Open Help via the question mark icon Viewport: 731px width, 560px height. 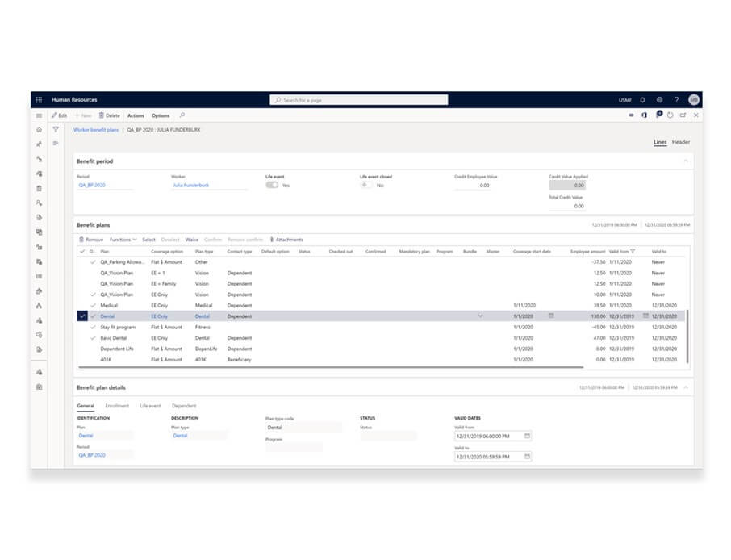(x=676, y=99)
